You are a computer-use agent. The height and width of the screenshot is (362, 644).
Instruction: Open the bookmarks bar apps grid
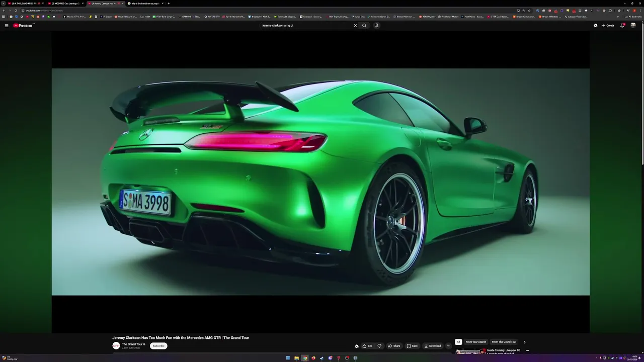click(4, 17)
